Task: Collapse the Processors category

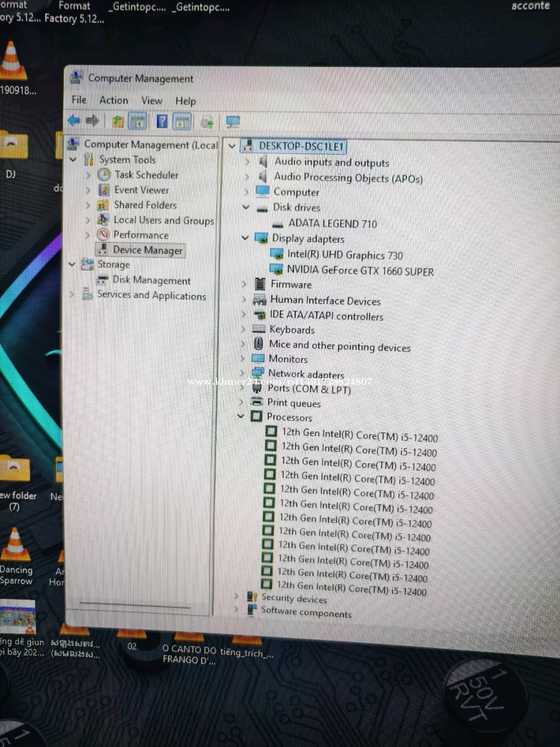Action: [241, 416]
